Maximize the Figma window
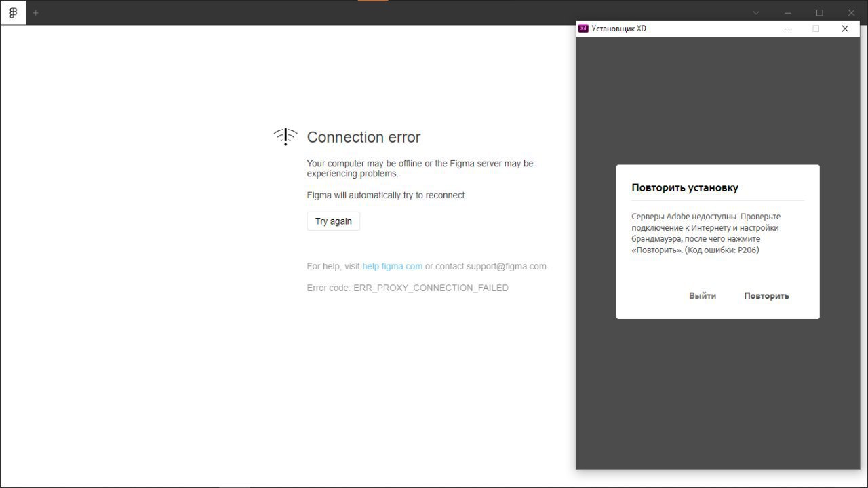Viewport: 868px width, 488px height. pyautogui.click(x=819, y=13)
